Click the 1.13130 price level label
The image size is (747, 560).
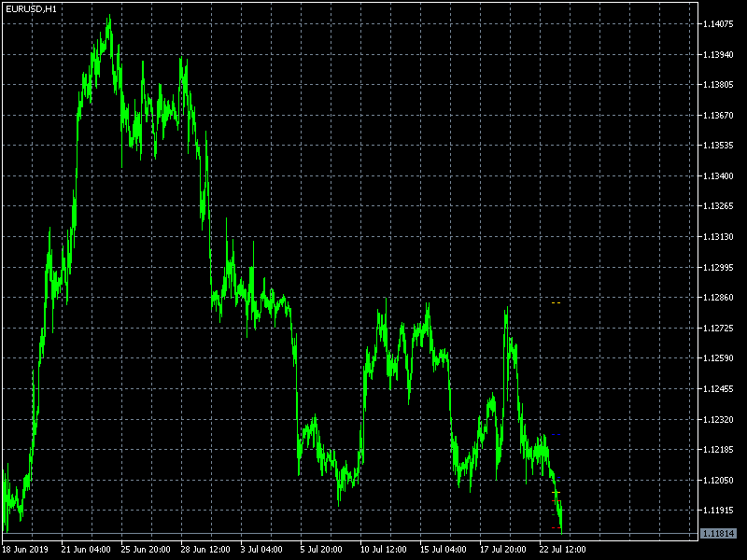click(718, 237)
